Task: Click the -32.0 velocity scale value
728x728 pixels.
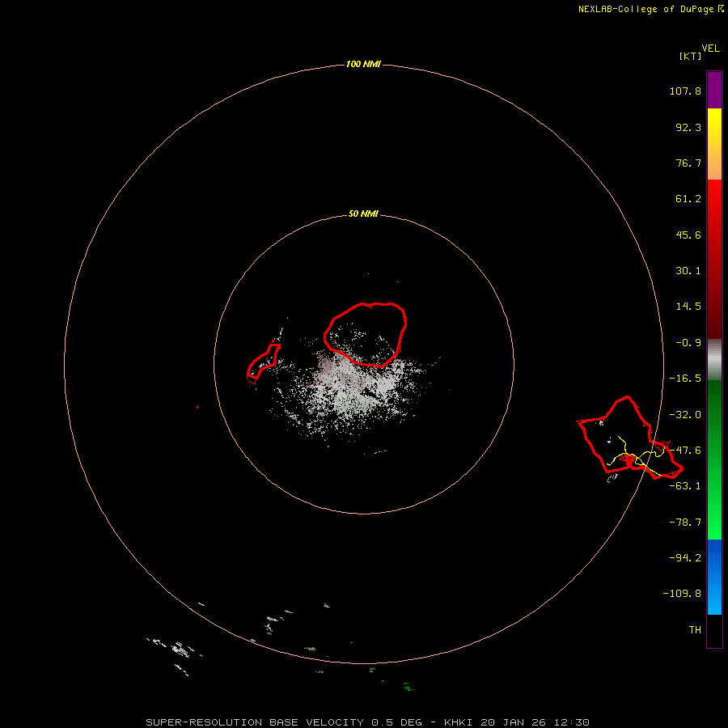Action: [685, 415]
